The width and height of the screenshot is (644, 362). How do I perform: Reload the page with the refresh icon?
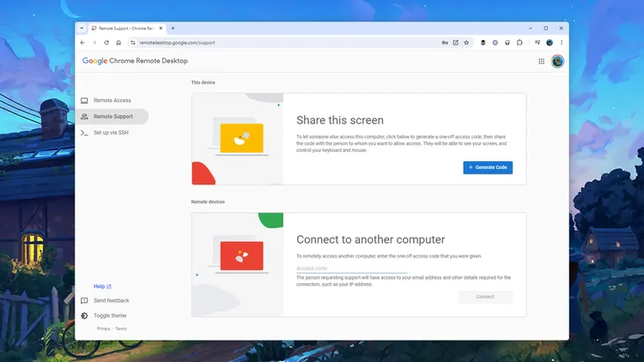106,42
